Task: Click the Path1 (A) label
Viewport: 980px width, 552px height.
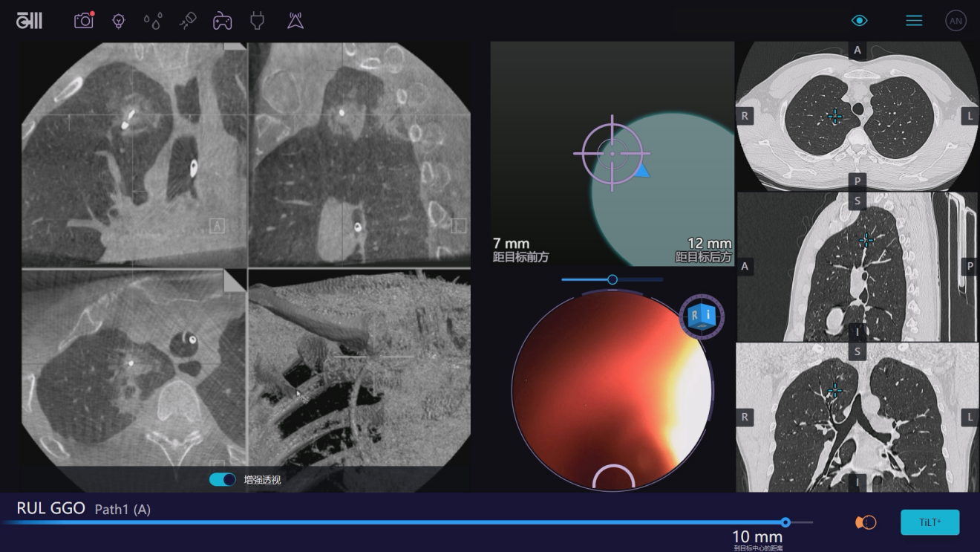Action: pos(122,510)
